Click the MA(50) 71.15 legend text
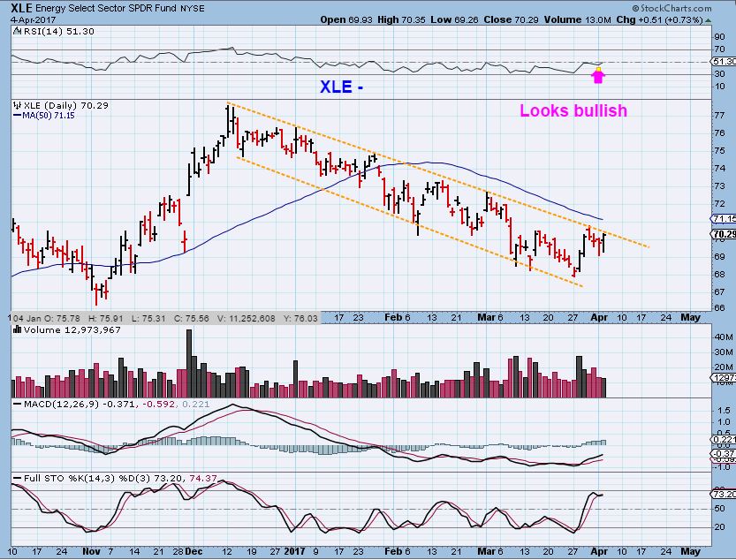 coord(49,116)
